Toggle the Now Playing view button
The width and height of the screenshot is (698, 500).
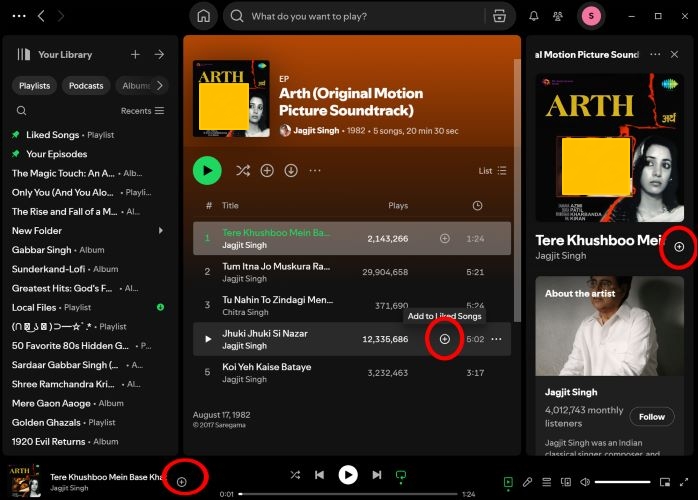click(x=508, y=482)
